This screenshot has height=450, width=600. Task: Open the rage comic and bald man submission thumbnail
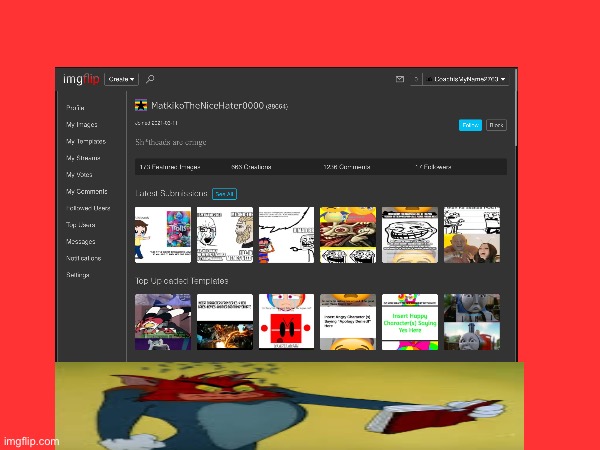(x=472, y=235)
